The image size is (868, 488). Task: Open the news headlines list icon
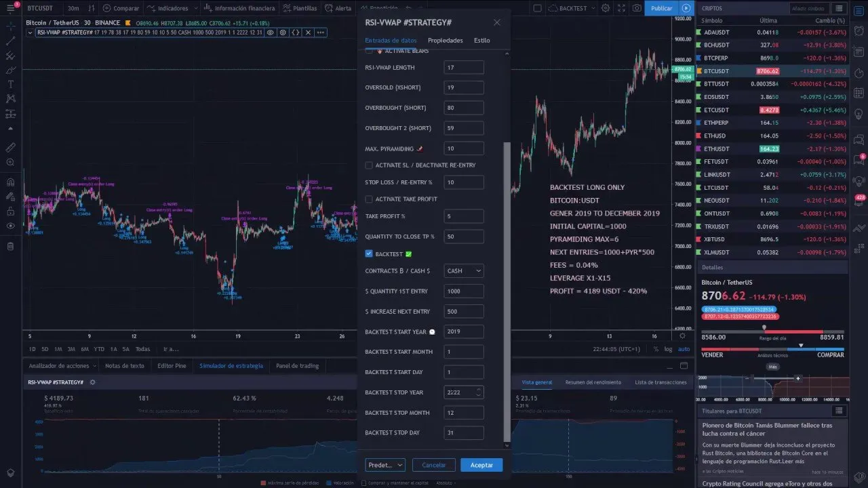[839, 411]
